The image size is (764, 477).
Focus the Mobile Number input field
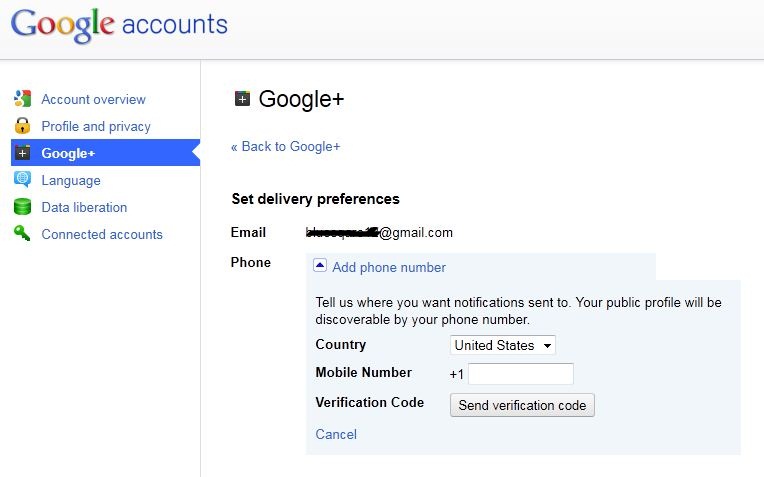521,374
